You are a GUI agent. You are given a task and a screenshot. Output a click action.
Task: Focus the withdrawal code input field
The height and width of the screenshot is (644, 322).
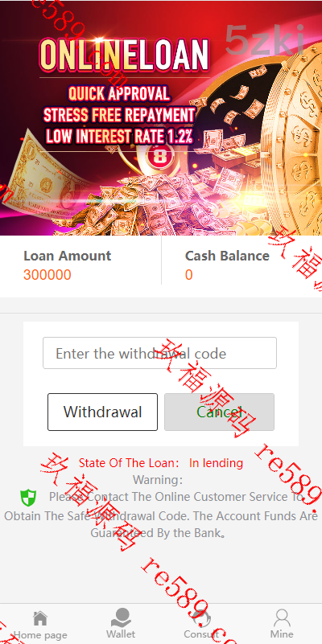click(159, 353)
